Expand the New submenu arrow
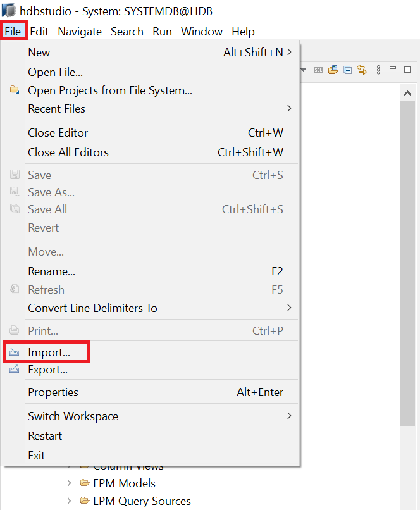420x510 pixels. point(290,53)
